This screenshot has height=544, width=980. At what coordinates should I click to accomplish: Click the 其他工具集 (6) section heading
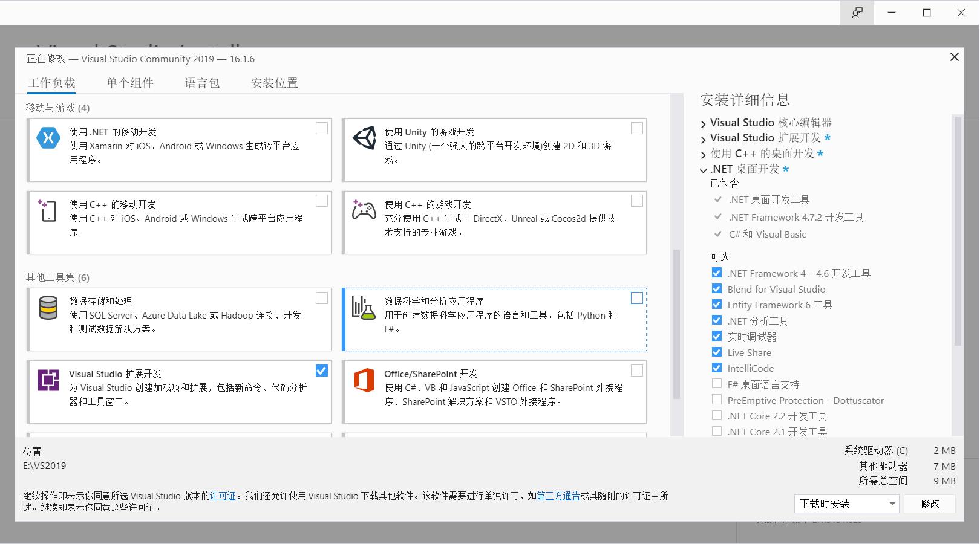click(x=57, y=277)
